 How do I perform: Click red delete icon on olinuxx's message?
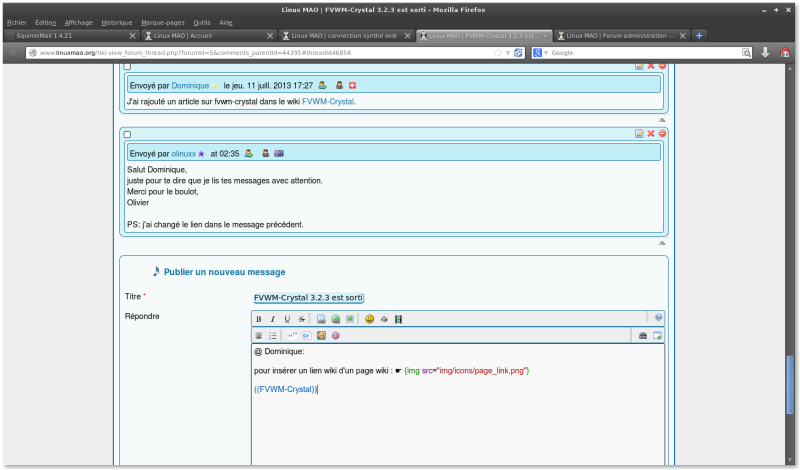tap(650, 134)
